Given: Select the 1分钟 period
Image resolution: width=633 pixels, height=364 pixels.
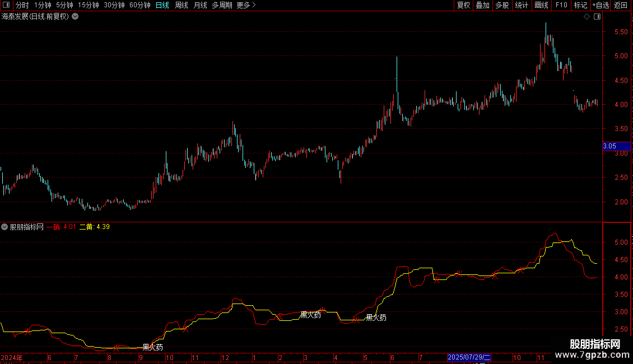Looking at the screenshot, I should point(43,5).
